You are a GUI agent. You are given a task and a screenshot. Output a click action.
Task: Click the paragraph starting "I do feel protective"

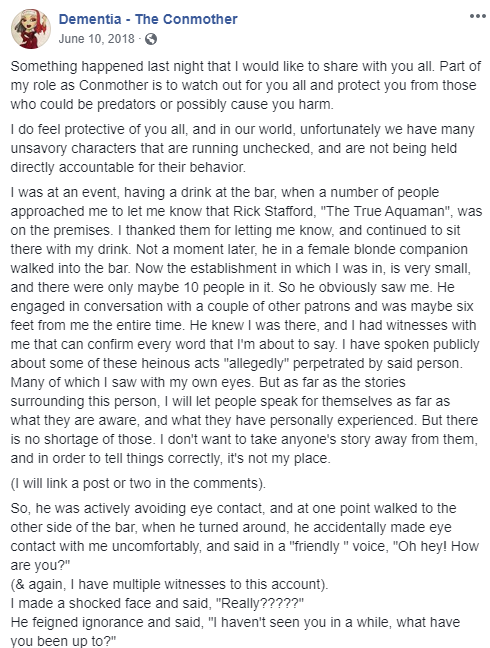point(242,148)
